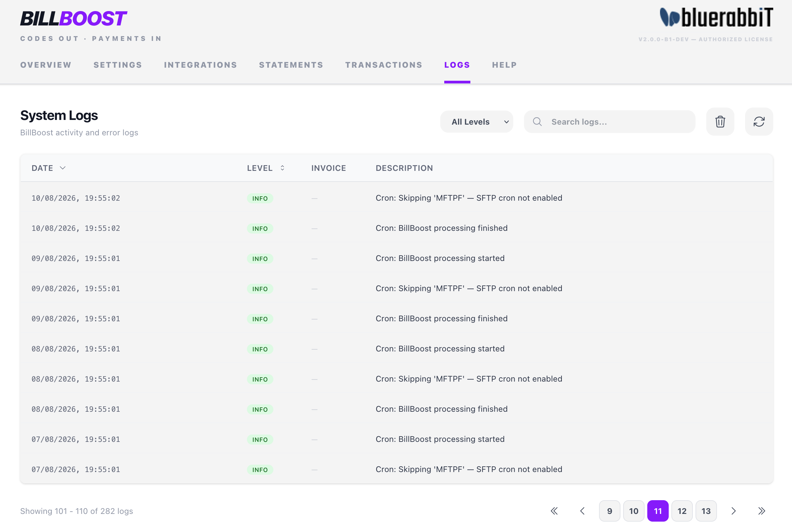Click the 09/08/2026 'processing finished' description
The width and height of the screenshot is (792, 532).
pos(442,319)
